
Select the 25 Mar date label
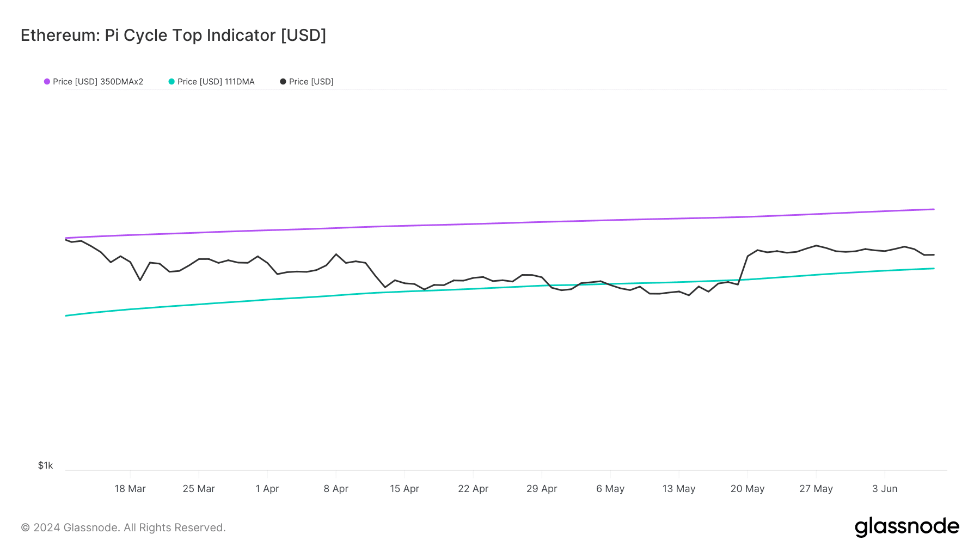199,489
